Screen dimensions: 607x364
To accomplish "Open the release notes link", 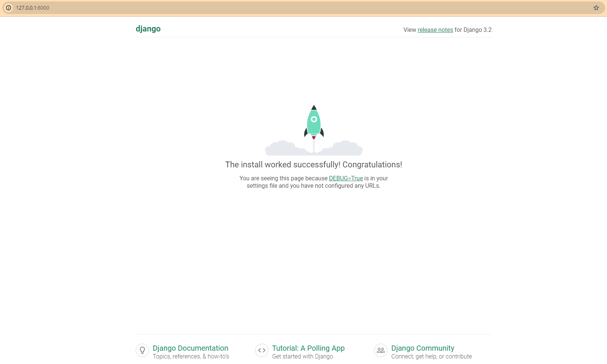I will [435, 30].
